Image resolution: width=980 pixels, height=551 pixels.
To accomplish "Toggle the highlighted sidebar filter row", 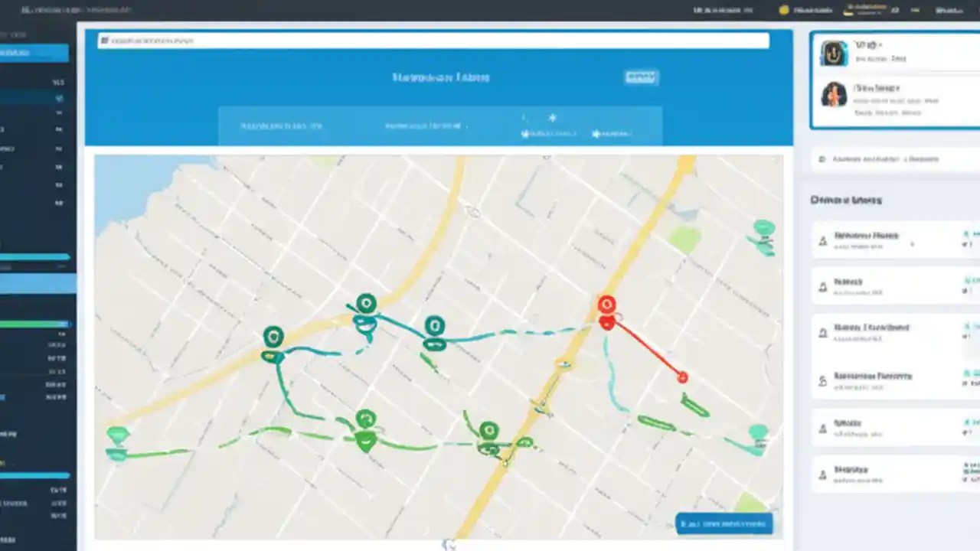I will point(36,283).
